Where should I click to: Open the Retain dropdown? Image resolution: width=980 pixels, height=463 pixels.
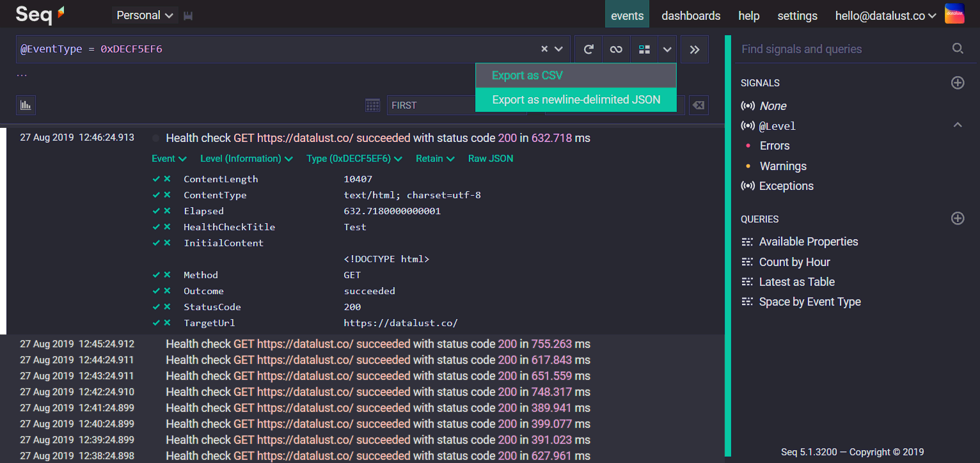click(435, 159)
